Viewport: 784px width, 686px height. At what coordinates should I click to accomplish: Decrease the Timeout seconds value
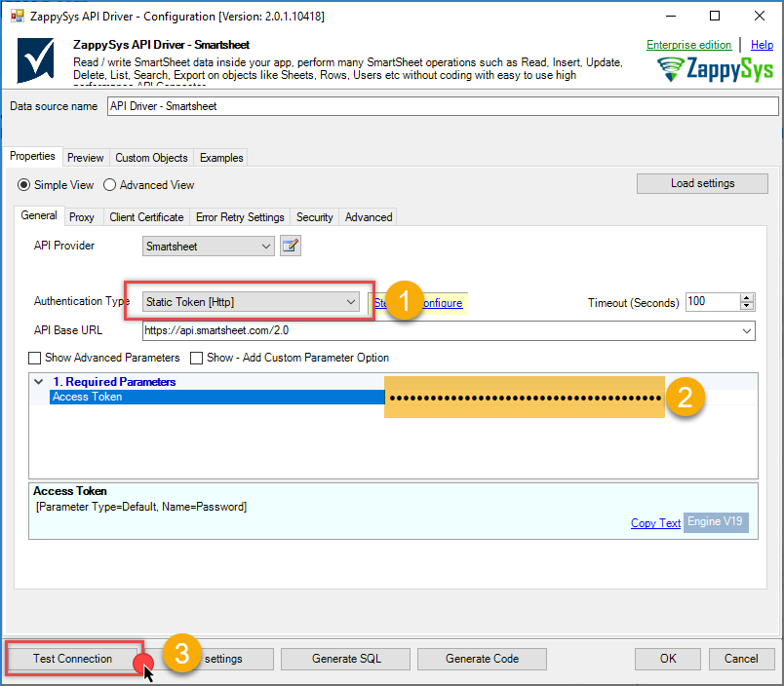(x=747, y=306)
